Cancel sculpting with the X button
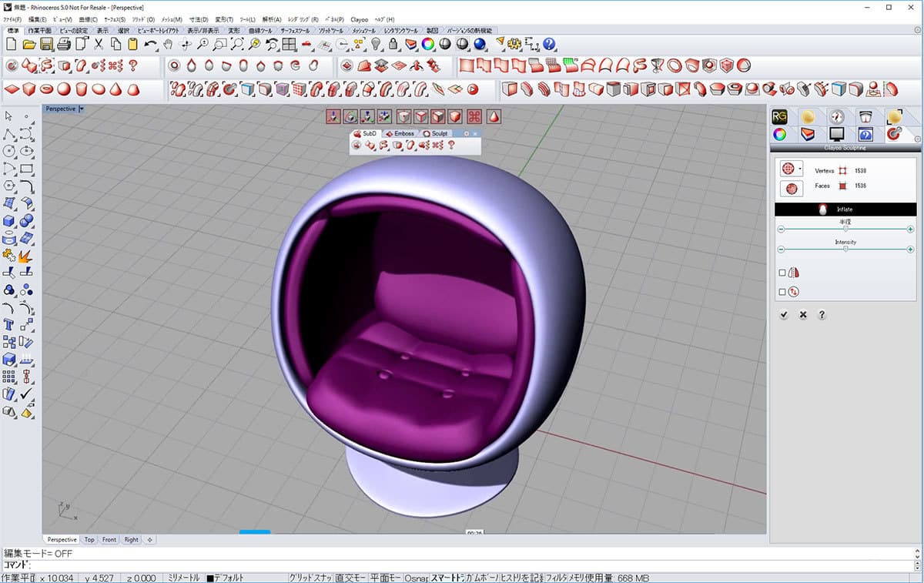 coord(803,315)
